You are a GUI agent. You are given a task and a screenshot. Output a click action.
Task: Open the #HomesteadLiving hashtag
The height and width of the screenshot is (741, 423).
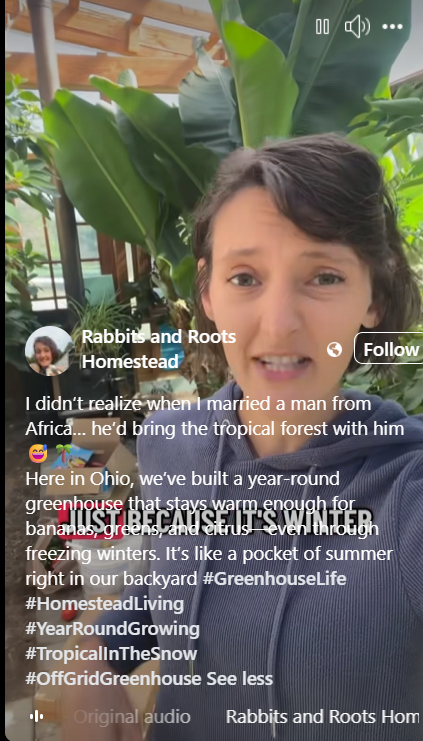tap(104, 604)
